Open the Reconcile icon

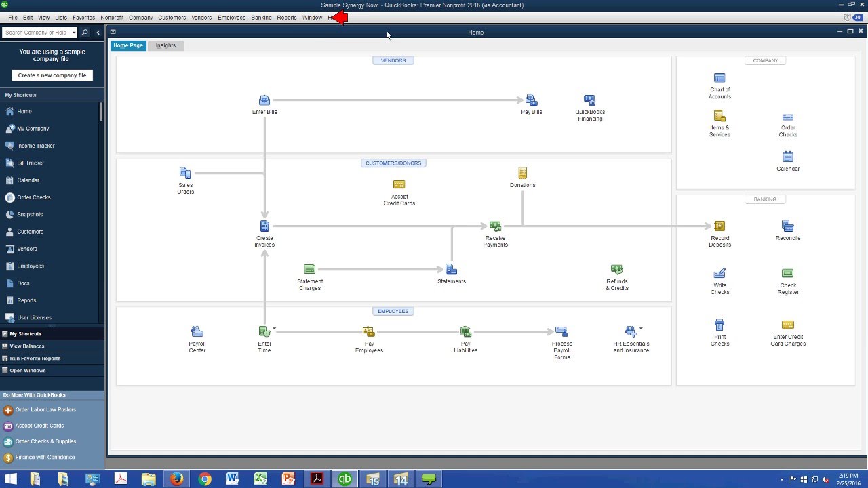787,226
